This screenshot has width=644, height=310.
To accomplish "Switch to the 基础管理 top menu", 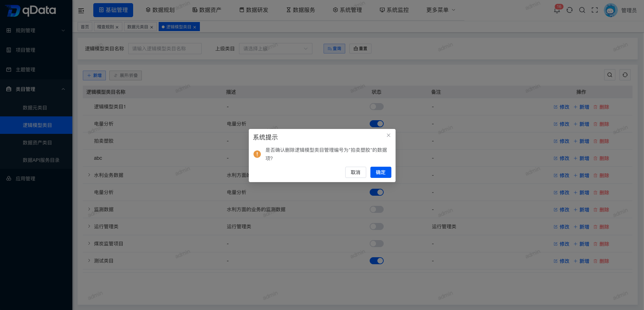I will pos(113,10).
